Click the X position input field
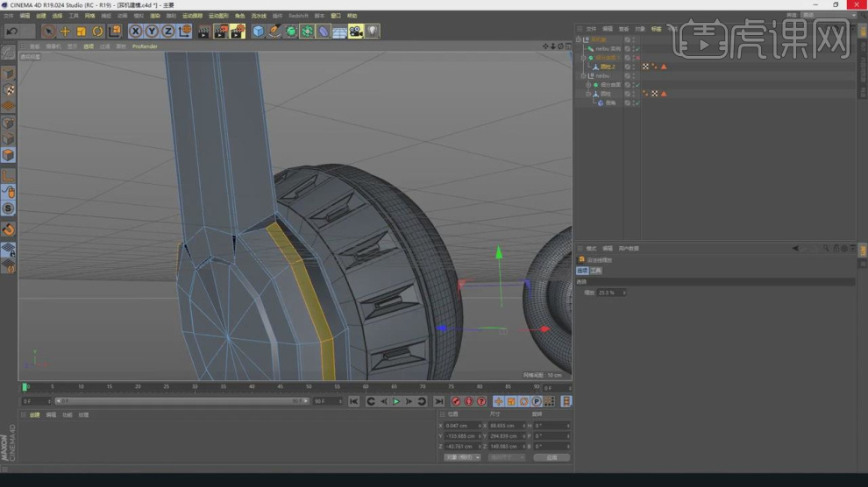 [x=461, y=425]
